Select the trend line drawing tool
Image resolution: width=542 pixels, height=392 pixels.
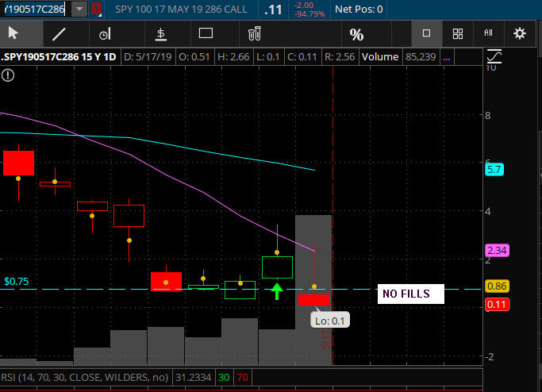click(x=59, y=33)
